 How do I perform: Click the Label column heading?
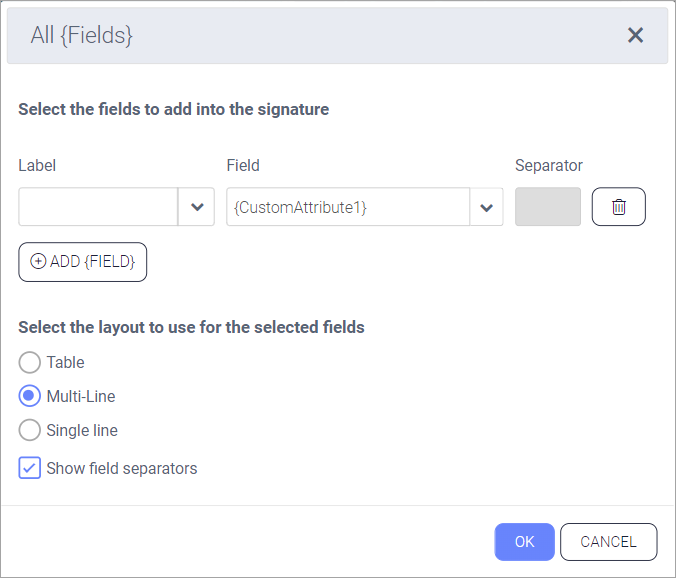pos(37,165)
